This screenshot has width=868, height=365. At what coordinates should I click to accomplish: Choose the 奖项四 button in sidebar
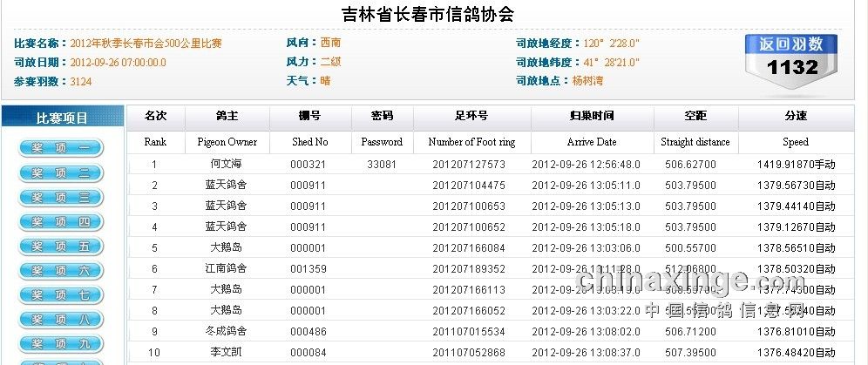pos(61,222)
